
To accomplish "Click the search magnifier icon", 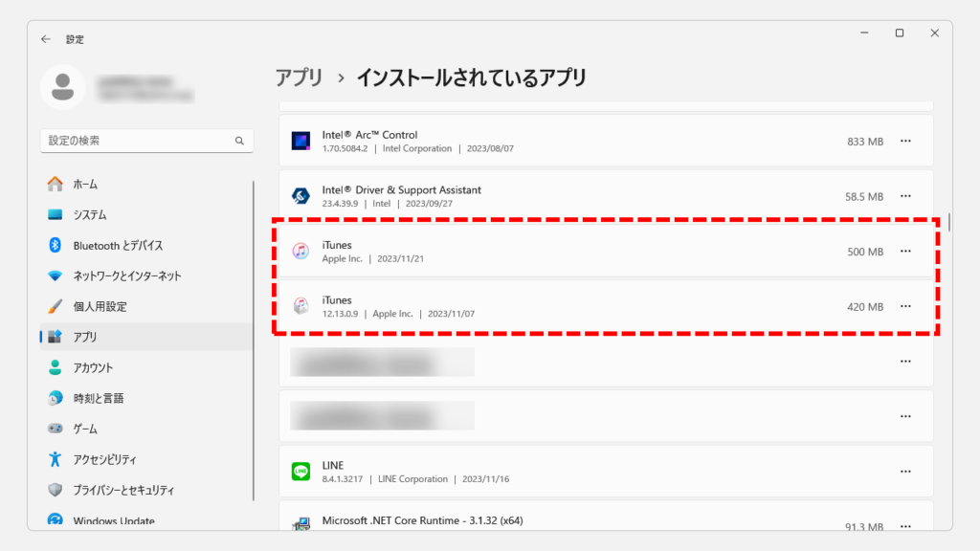I will [240, 141].
